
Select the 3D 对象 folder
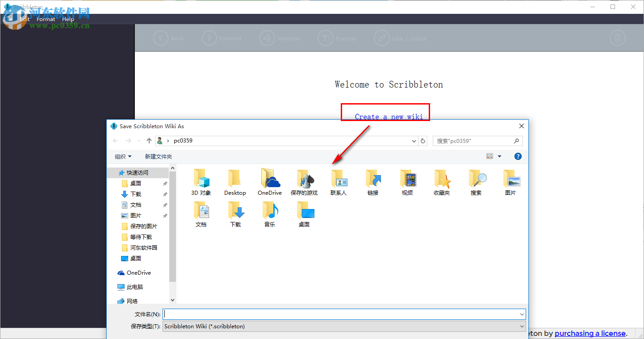coord(201,182)
